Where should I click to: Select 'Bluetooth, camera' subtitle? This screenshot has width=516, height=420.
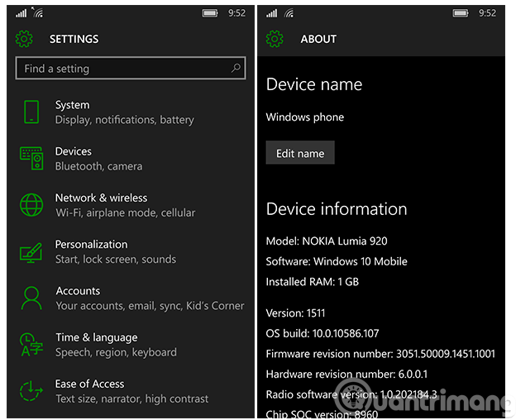coord(98,166)
